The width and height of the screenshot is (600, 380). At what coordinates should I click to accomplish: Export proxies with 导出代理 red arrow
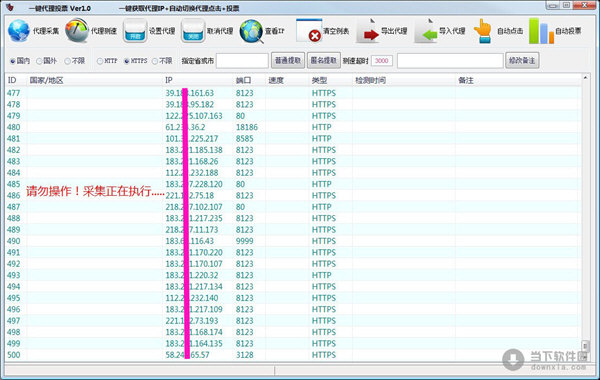tap(368, 31)
